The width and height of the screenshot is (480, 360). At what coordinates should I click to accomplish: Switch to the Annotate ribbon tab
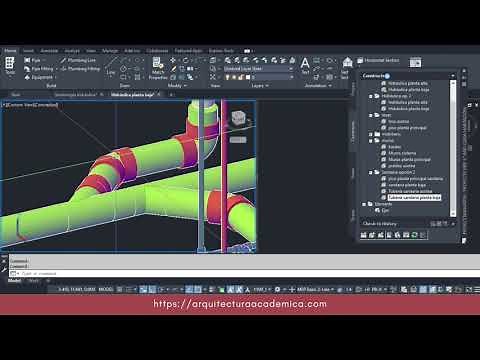(49, 51)
